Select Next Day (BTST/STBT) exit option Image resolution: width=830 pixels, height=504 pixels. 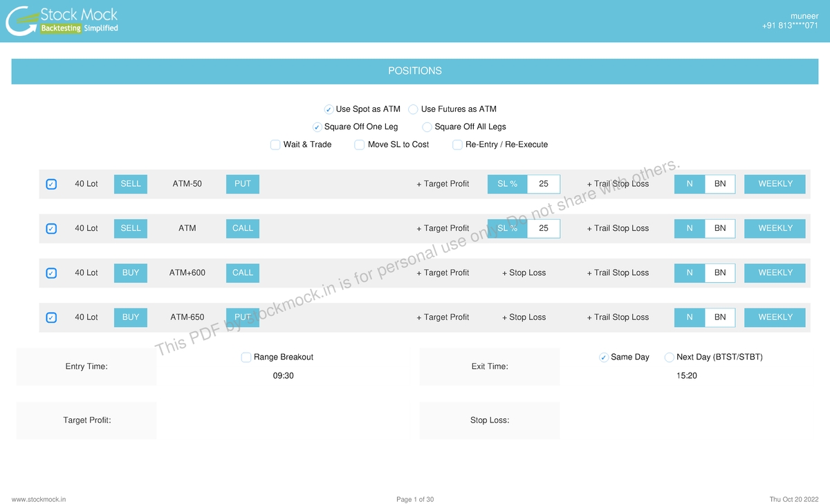pyautogui.click(x=669, y=357)
